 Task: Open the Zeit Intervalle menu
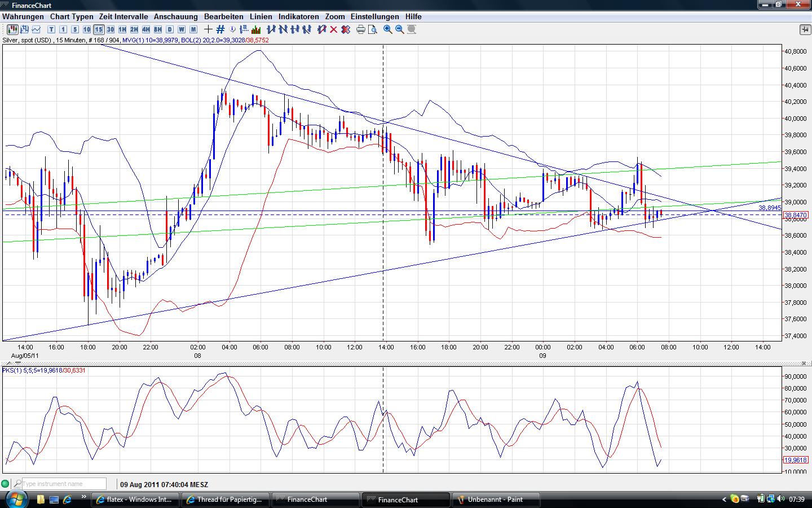tap(123, 17)
